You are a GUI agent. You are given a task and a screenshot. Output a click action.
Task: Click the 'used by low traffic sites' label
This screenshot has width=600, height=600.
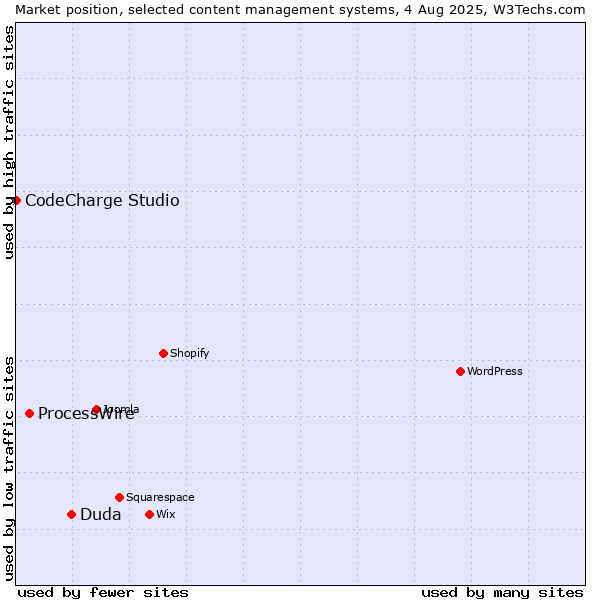pyautogui.click(x=9, y=469)
